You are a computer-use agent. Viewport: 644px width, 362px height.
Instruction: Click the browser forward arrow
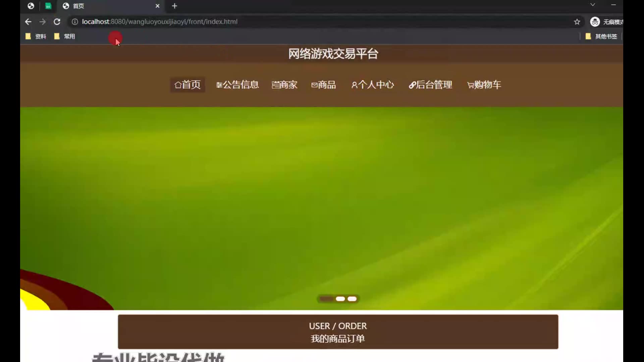[43, 22]
